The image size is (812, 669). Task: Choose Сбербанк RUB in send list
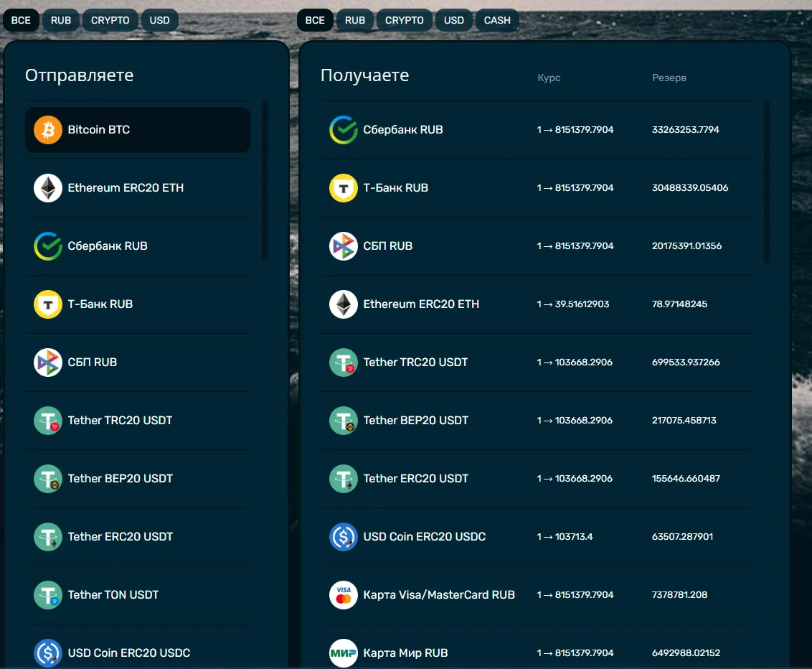[138, 246]
